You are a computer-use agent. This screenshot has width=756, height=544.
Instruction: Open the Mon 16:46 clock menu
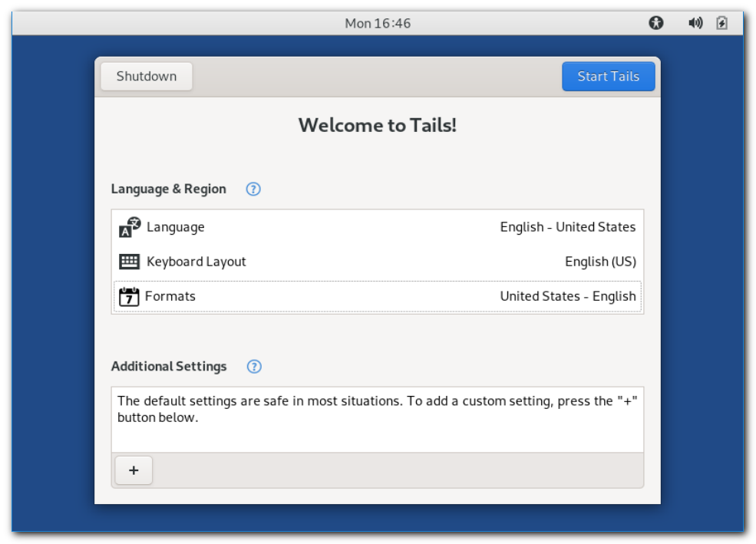coord(378,23)
